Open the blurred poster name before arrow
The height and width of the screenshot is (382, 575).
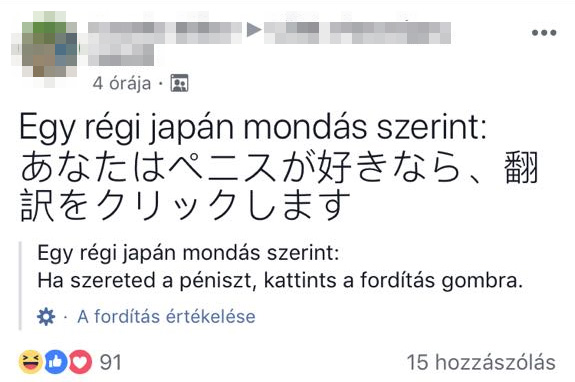(x=165, y=33)
